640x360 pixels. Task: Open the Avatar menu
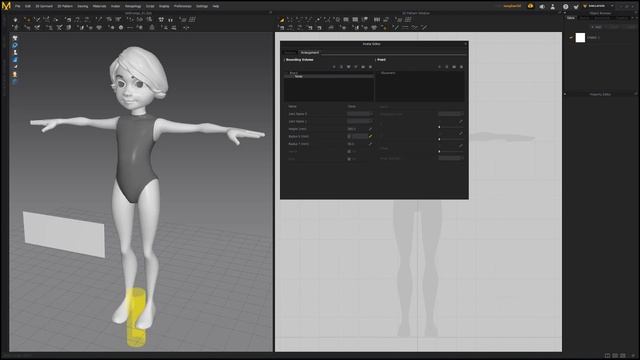click(116, 6)
